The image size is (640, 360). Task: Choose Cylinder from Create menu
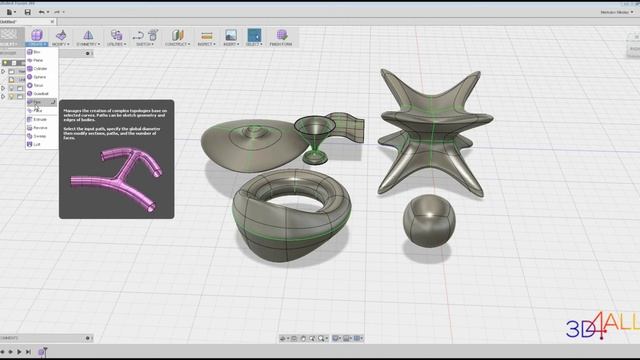click(x=42, y=69)
